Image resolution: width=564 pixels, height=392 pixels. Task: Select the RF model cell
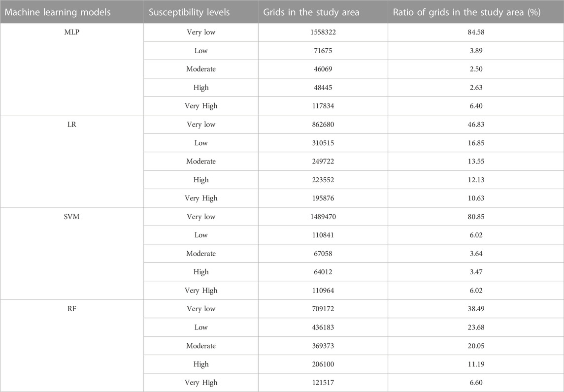tap(71, 309)
